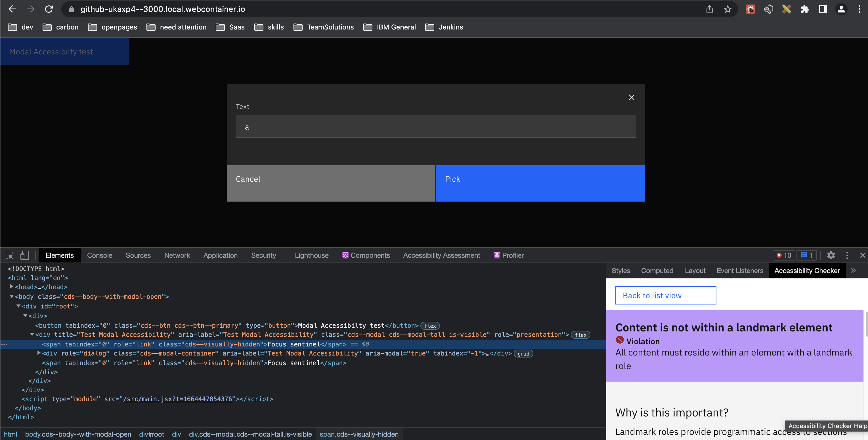Open the Chrome profile avatar icon

click(841, 9)
